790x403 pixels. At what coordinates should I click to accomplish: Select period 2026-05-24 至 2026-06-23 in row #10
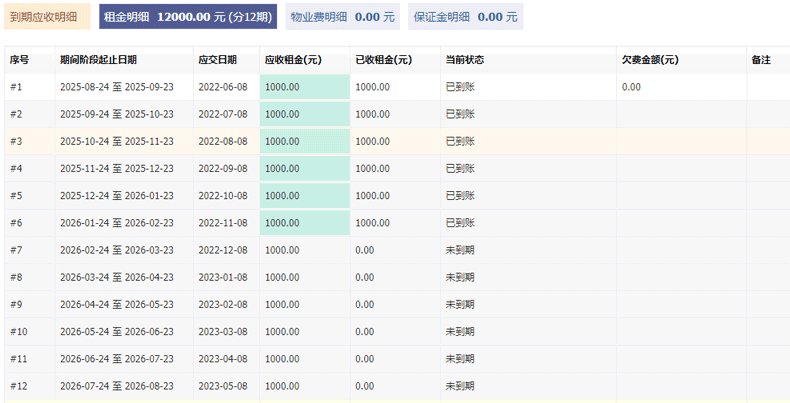[x=117, y=332]
